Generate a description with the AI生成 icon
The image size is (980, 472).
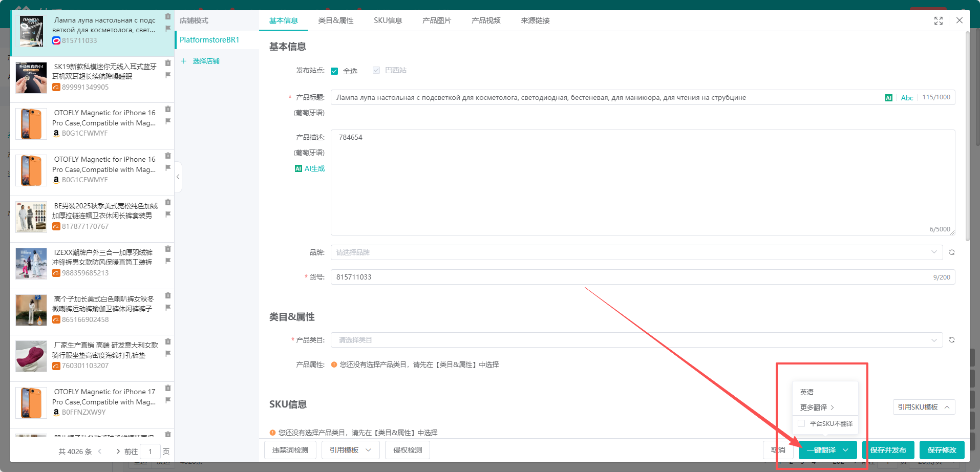pos(310,168)
